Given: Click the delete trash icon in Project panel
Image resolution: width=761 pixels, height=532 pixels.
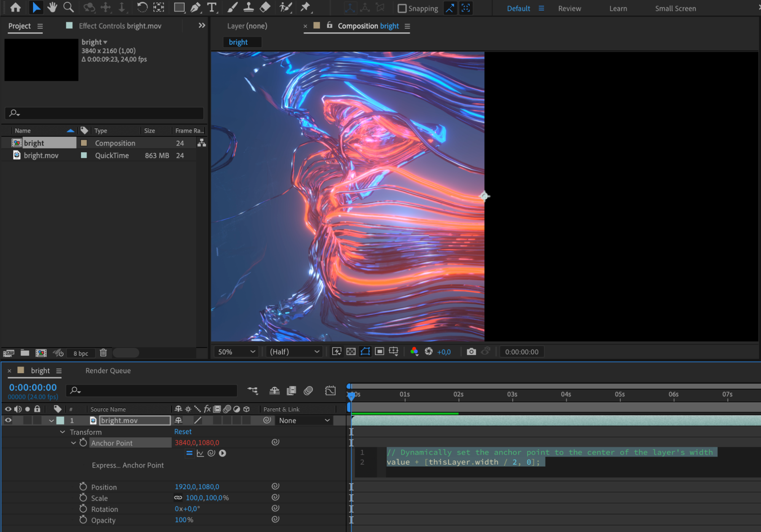Looking at the screenshot, I should (x=103, y=353).
